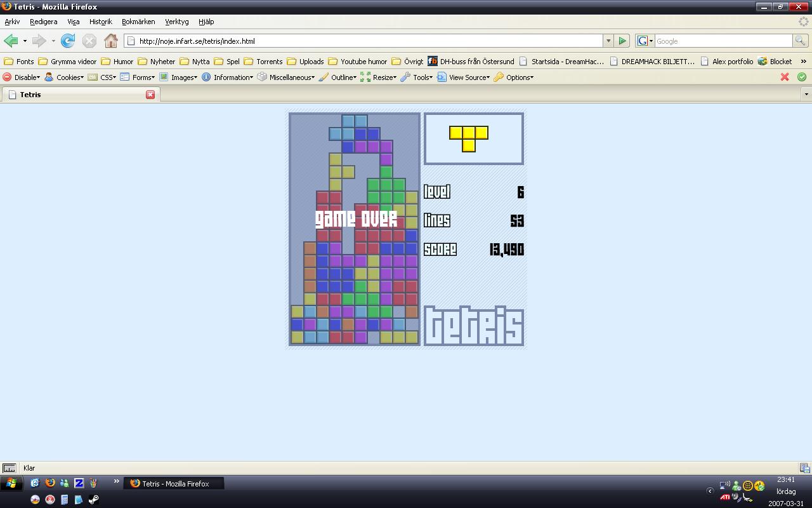Go to the Home page
Viewport: 812px width, 508px height.
(111, 41)
